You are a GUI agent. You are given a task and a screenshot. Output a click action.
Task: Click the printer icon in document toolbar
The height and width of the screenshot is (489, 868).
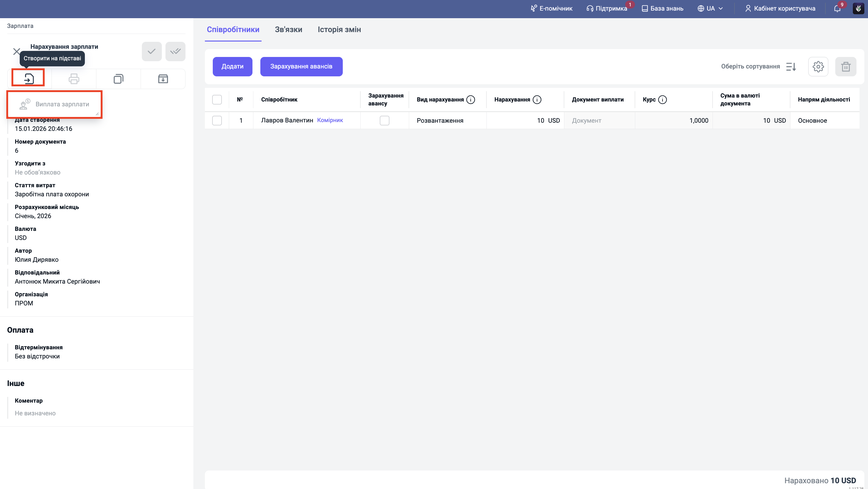74,79
